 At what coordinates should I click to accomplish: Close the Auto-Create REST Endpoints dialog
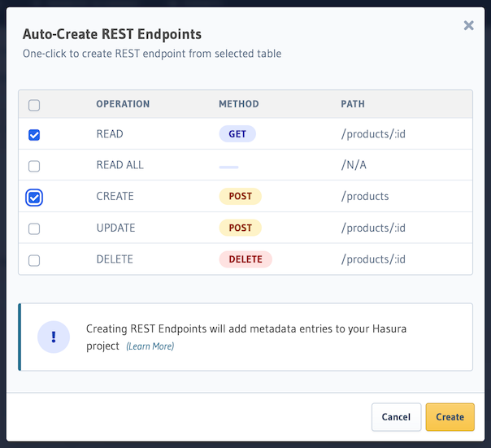468,25
